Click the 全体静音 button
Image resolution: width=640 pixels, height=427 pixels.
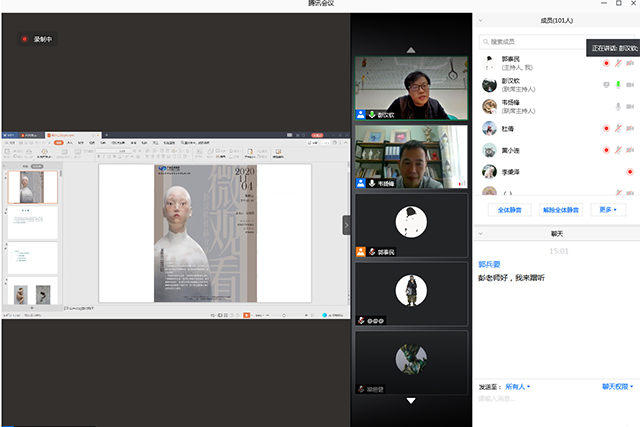point(508,210)
